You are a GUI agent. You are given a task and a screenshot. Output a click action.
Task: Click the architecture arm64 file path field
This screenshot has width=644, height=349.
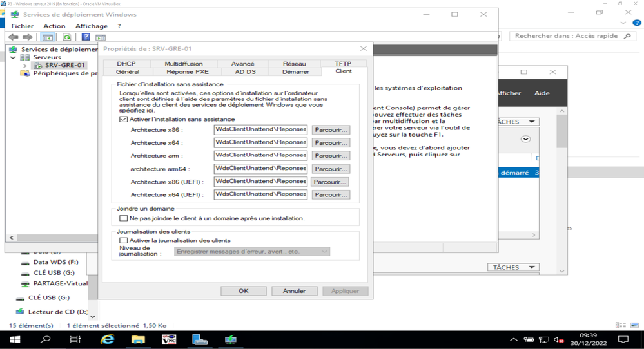tap(260, 169)
